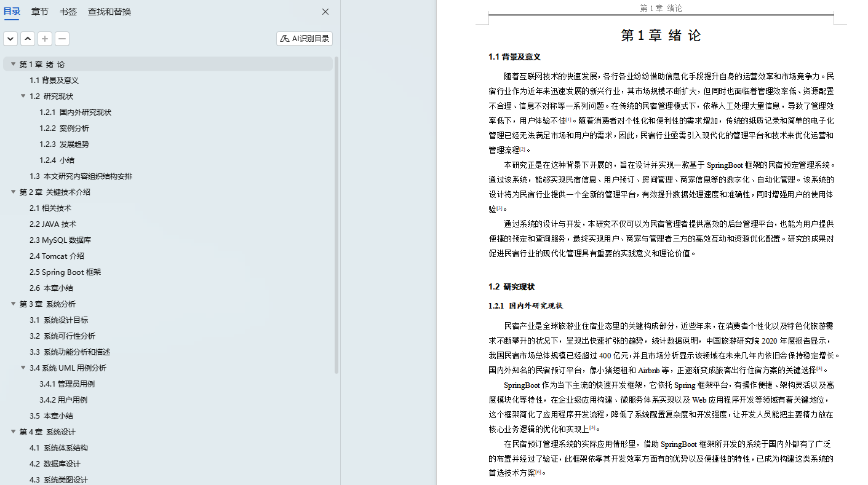
Task: Run AI识别目录 recognition
Action: pos(305,39)
